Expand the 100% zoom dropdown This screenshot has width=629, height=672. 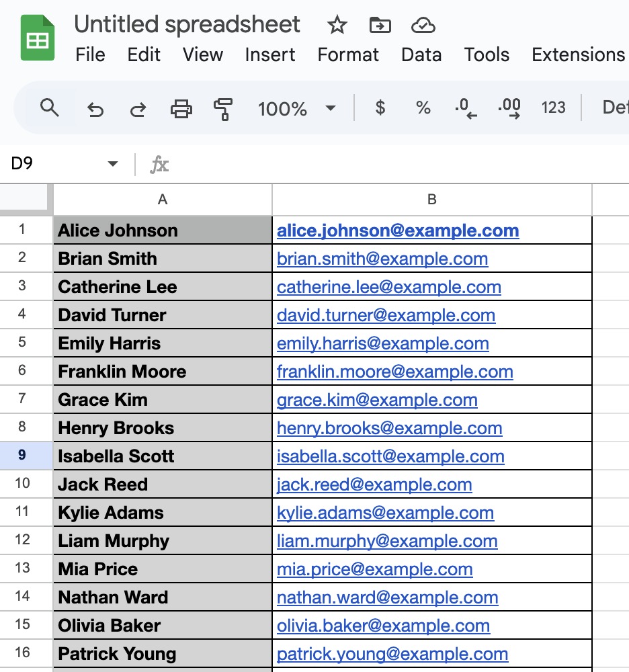click(330, 108)
